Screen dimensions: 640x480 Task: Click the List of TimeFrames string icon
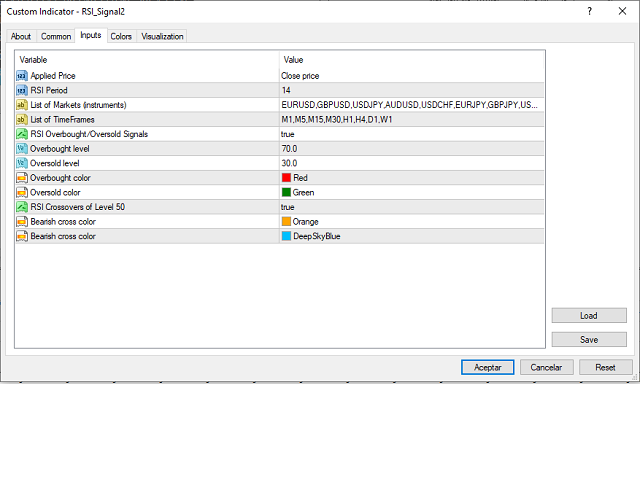pos(22,119)
